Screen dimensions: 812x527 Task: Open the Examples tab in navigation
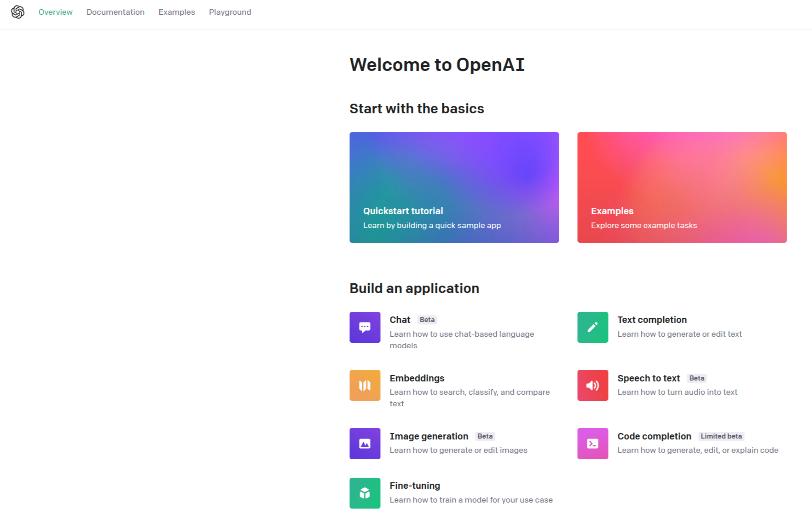[177, 12]
